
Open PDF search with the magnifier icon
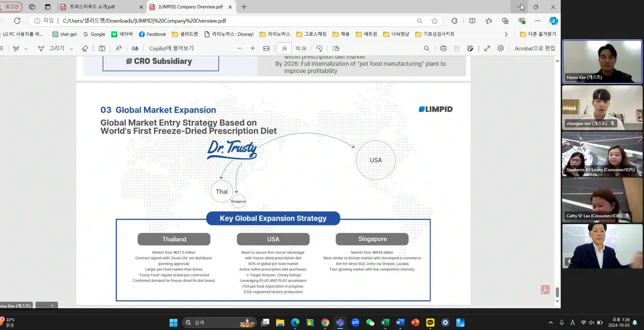click(x=427, y=48)
